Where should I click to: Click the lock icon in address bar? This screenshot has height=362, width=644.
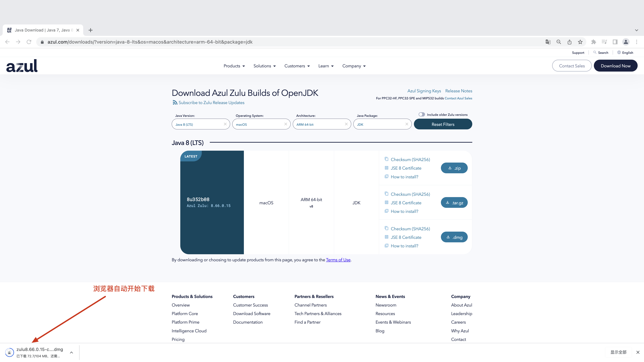point(42,42)
